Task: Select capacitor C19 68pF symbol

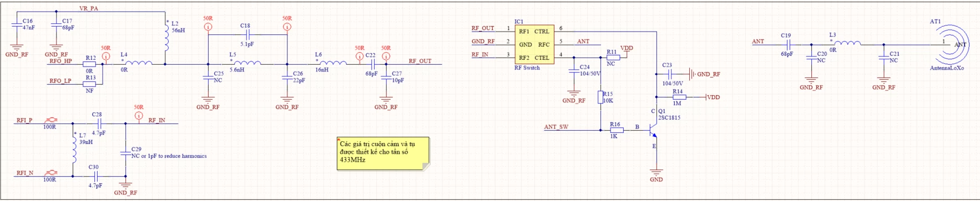Action: pyautogui.click(x=788, y=44)
